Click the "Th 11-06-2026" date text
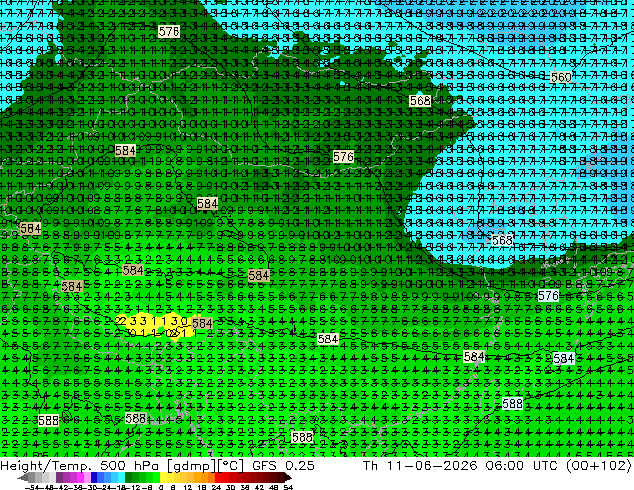This screenshot has height=490, width=634. click(420, 465)
